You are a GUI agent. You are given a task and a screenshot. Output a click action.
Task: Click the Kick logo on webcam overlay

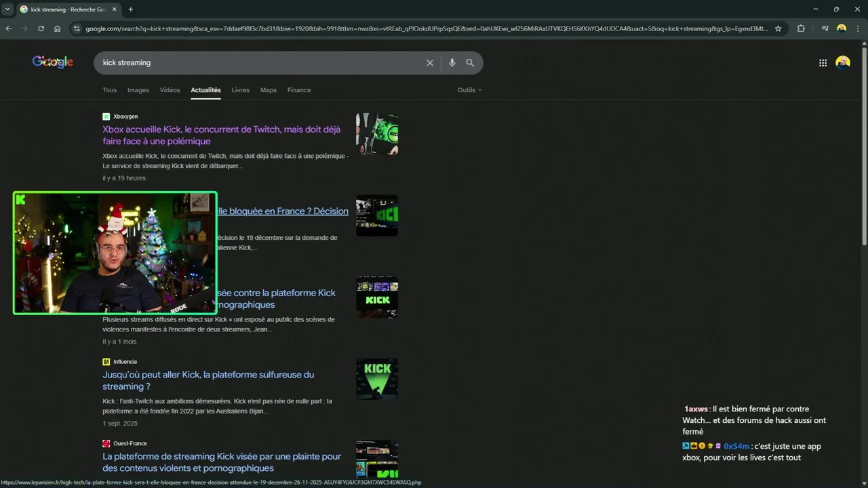pyautogui.click(x=21, y=200)
